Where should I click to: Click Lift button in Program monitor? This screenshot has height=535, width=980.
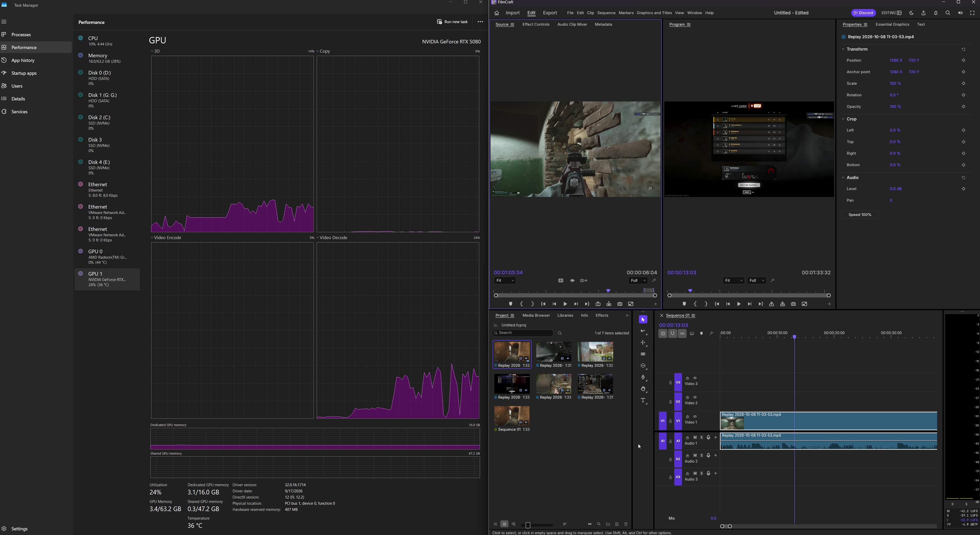pos(772,304)
